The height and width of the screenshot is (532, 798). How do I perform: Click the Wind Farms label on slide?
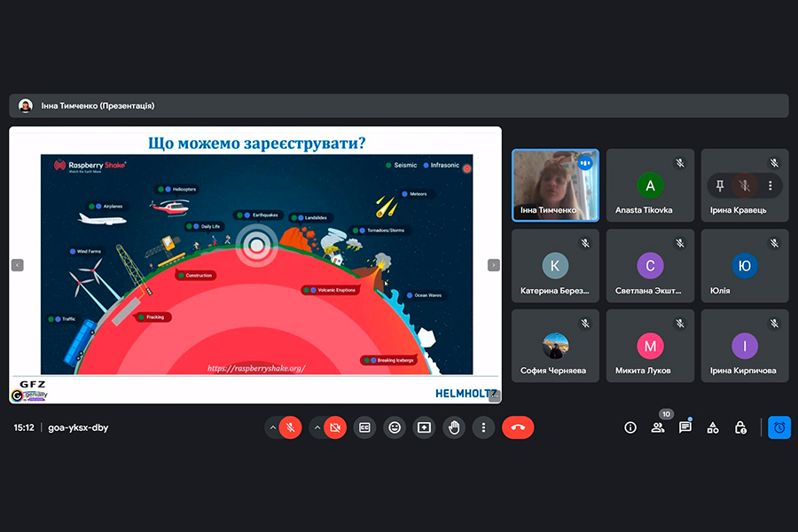click(85, 252)
